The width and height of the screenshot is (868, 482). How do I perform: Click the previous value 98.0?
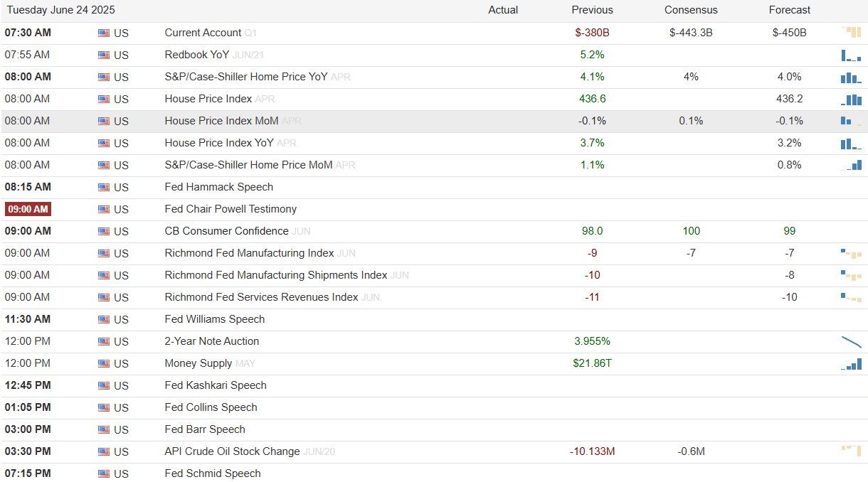click(x=592, y=231)
